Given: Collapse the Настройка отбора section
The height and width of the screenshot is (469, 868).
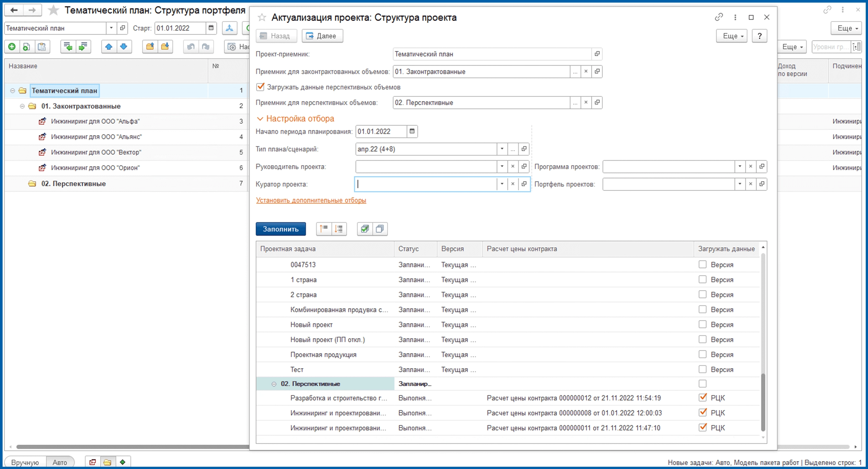Looking at the screenshot, I should click(260, 119).
